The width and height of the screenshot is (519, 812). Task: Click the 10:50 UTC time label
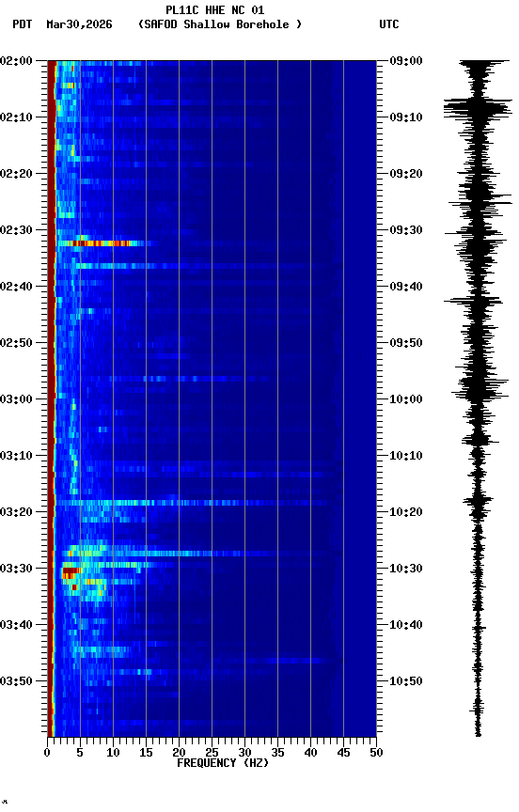(x=406, y=681)
